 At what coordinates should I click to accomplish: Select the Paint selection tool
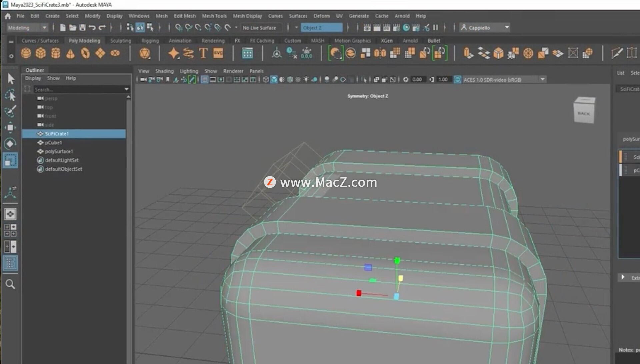tap(10, 111)
